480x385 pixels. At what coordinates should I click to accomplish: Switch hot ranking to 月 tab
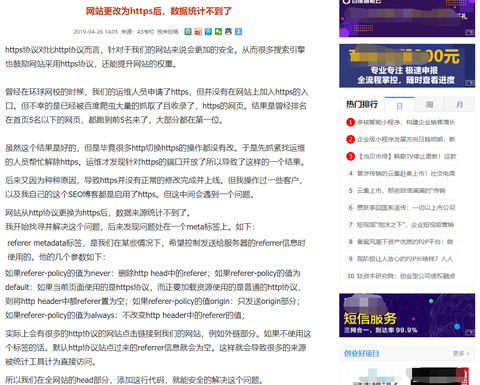click(x=460, y=105)
